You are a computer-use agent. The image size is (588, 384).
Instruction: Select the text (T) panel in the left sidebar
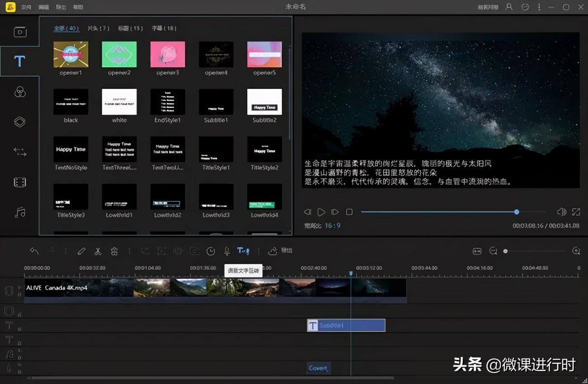(20, 61)
